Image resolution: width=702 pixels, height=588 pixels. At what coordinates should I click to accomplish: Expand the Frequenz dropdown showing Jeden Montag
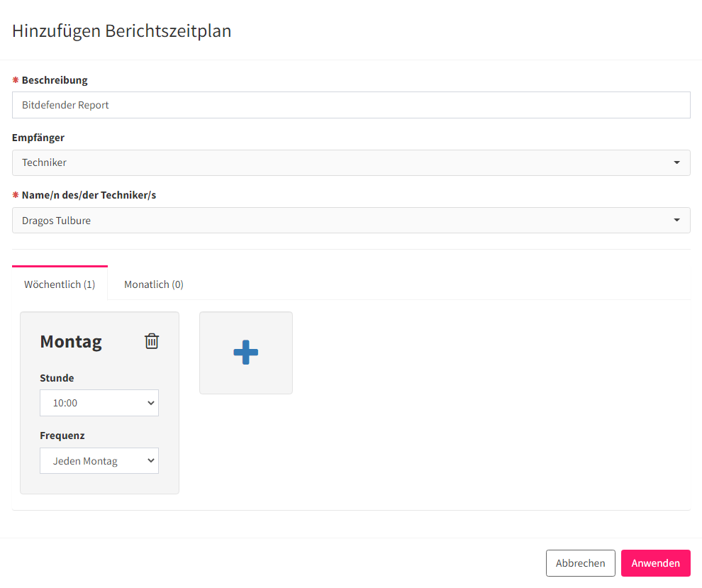pos(99,461)
